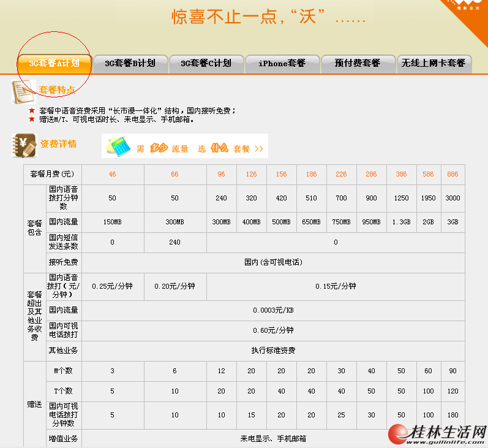Select the 1250 voice minutes cell

[402, 198]
